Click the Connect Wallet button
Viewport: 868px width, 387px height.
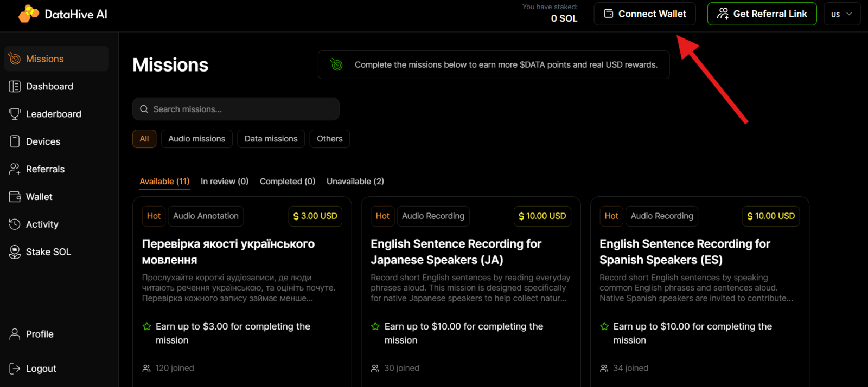click(x=645, y=14)
